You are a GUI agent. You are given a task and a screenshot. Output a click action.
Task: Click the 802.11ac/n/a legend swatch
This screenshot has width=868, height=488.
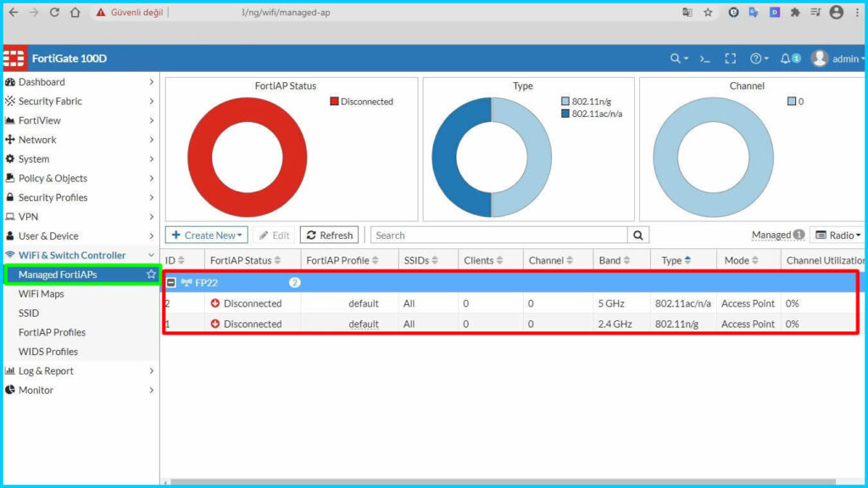point(565,114)
